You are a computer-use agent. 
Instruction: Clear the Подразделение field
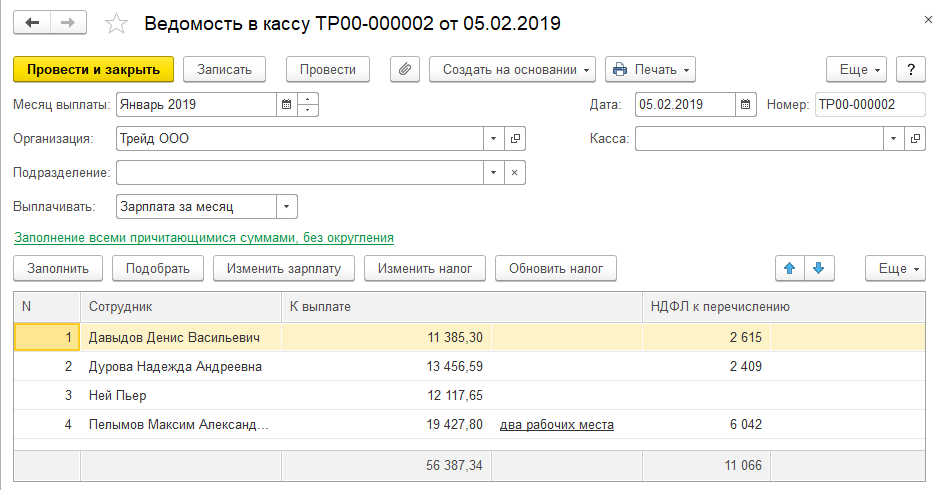click(516, 173)
